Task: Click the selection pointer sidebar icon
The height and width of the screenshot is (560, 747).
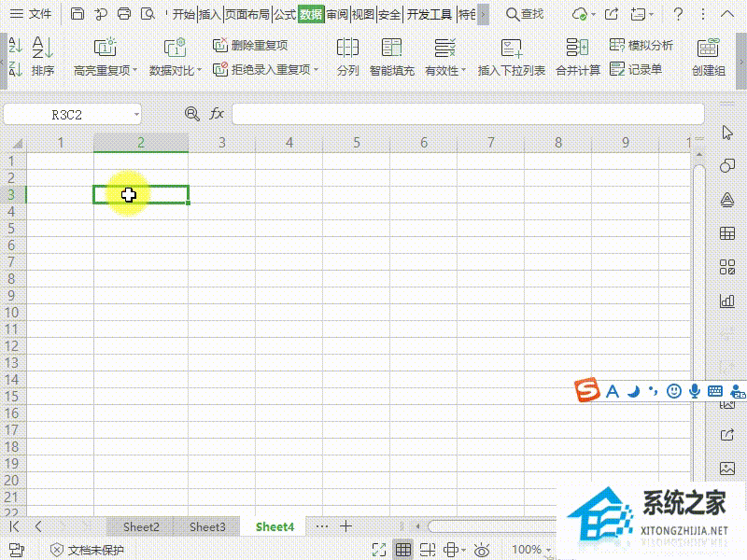Action: click(727, 133)
